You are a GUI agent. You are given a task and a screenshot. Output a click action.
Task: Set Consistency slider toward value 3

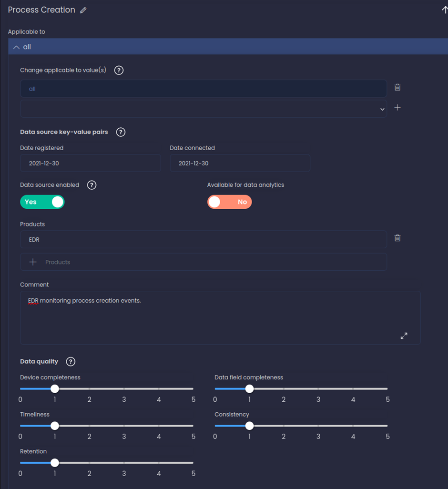(318, 426)
